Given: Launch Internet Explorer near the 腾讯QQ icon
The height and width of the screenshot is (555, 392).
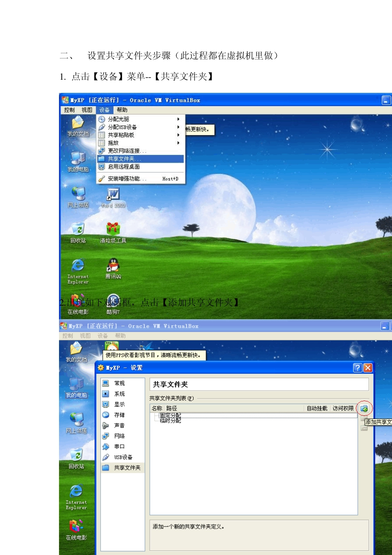Looking at the screenshot, I should pos(78,271).
